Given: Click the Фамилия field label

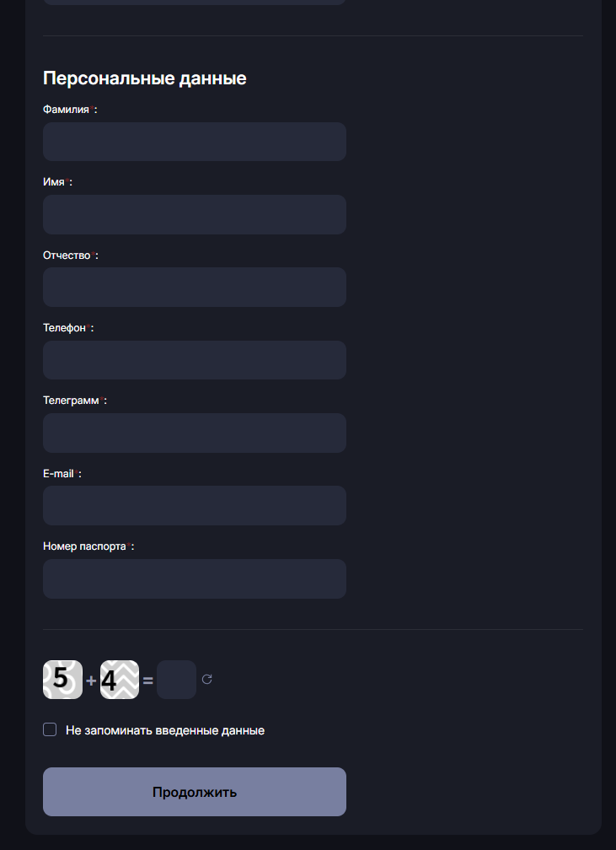Looking at the screenshot, I should click(67, 110).
